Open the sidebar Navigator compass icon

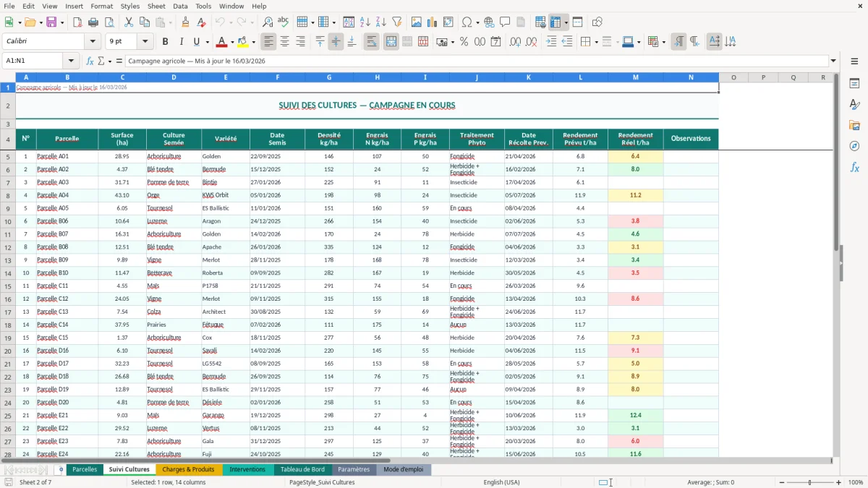click(x=854, y=146)
